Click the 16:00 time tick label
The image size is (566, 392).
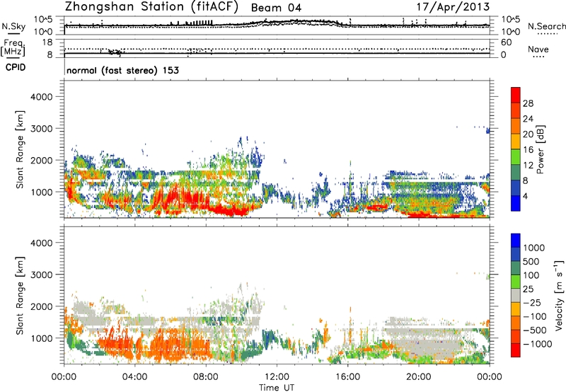pyautogui.click(x=347, y=377)
